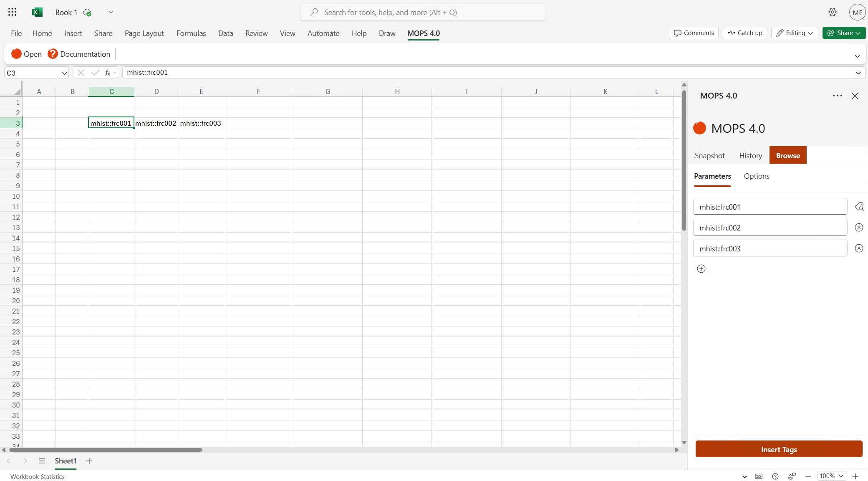Open the Name Box dropdown
Screen dimensions: 868x481
point(64,73)
